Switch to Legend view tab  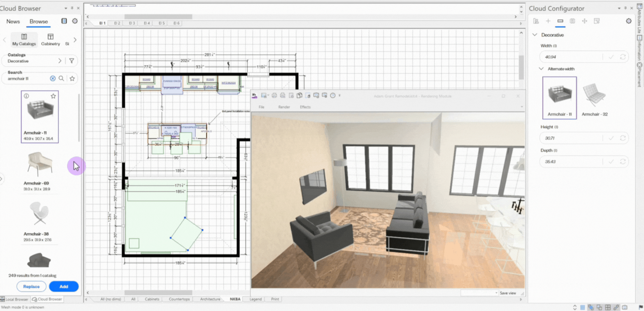[x=256, y=299]
